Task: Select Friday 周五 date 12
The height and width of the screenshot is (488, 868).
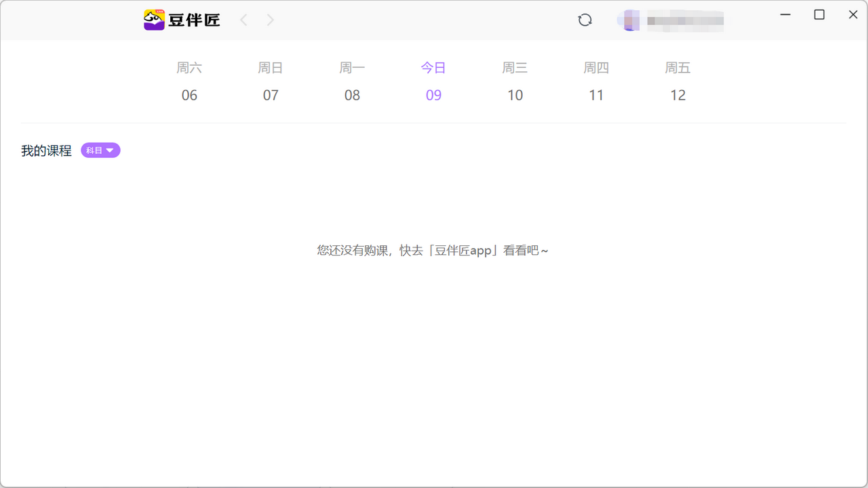Action: click(677, 81)
